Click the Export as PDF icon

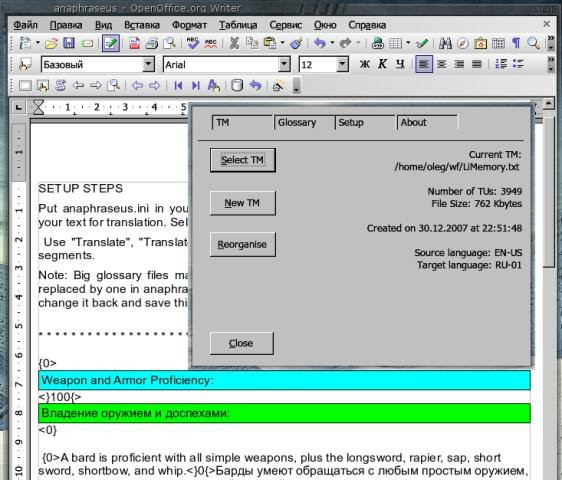click(134, 43)
